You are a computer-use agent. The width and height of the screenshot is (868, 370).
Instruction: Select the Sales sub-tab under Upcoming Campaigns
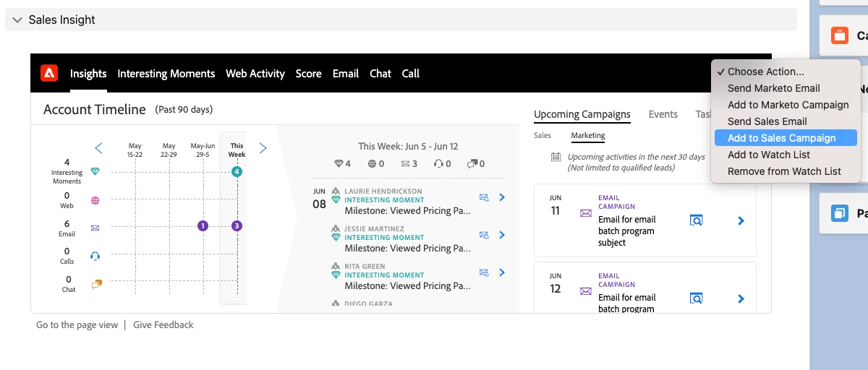tap(542, 135)
